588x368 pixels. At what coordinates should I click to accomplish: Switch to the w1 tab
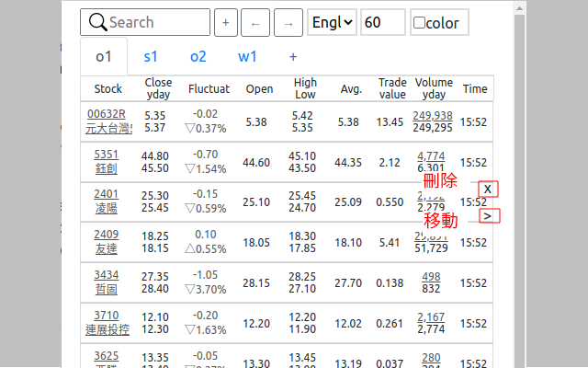pyautogui.click(x=247, y=57)
